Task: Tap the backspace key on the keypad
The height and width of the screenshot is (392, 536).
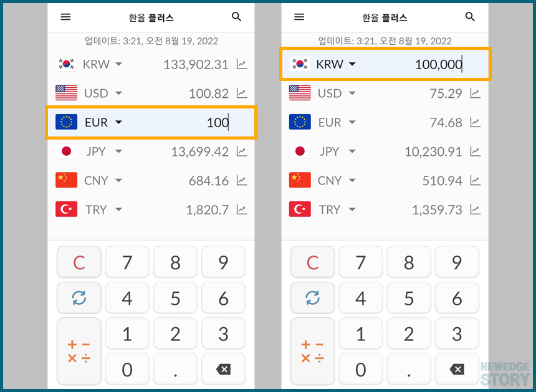Action: [x=223, y=369]
